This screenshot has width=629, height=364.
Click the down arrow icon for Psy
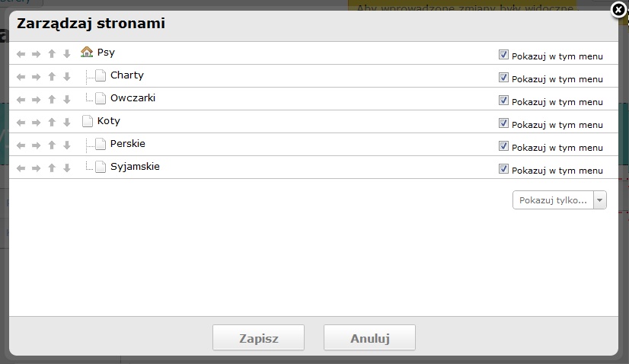(x=67, y=54)
